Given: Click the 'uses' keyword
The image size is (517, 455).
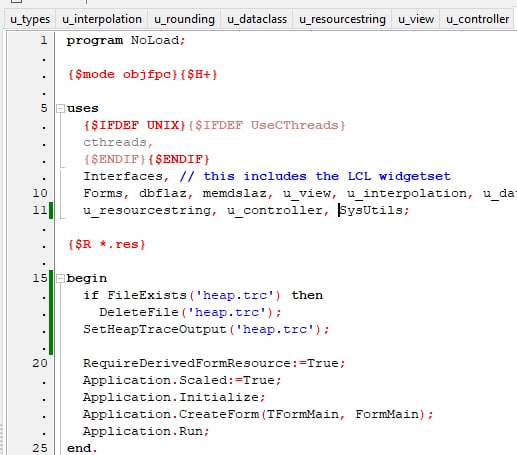Looking at the screenshot, I should click(83, 109).
